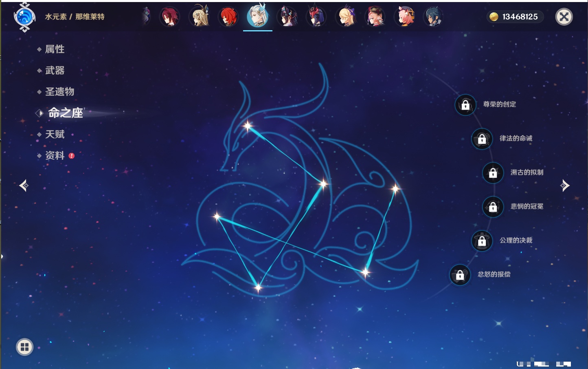
Task: Select the pink-haired portrait with cat-ear hat
Action: click(404, 17)
